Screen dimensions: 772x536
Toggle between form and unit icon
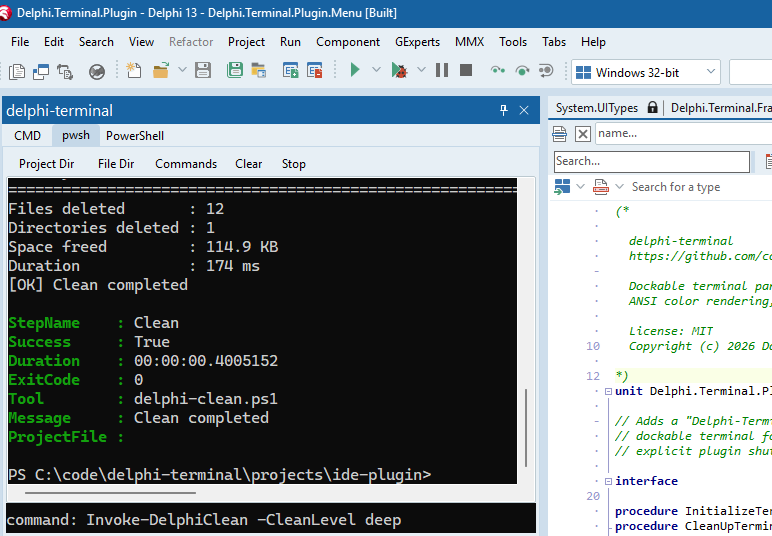(x=65, y=71)
